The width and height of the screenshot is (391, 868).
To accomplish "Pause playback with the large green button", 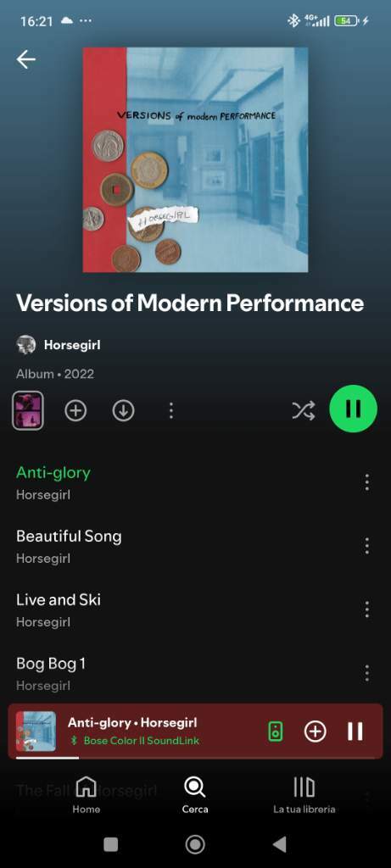I will tap(354, 409).
